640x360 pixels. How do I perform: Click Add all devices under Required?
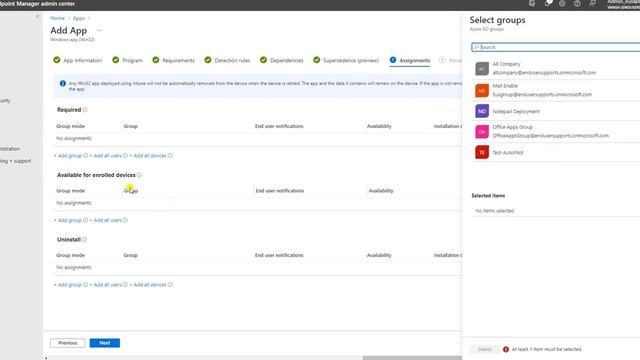click(148, 156)
